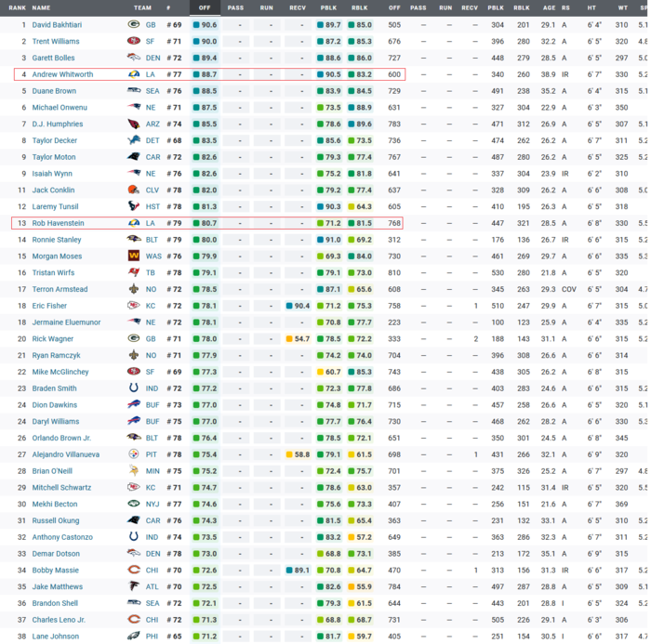Viewport: 651px width, 644px height.
Task: Sort players by the AGE column header
Action: click(547, 7)
